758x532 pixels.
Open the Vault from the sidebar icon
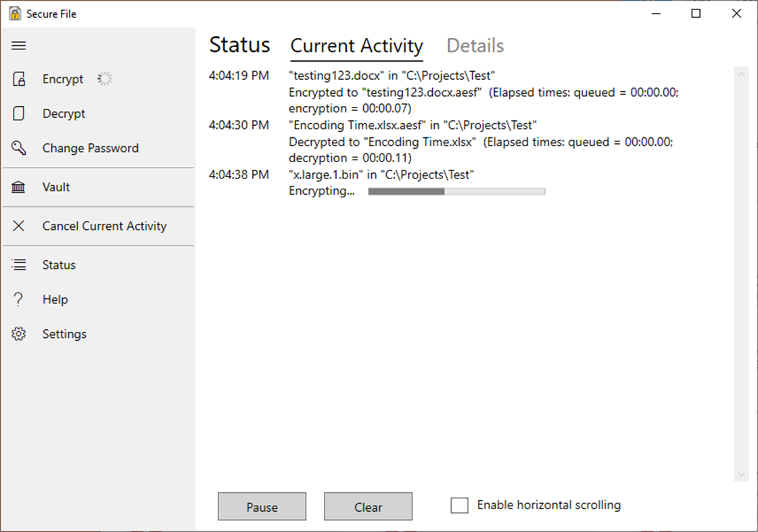tap(18, 187)
